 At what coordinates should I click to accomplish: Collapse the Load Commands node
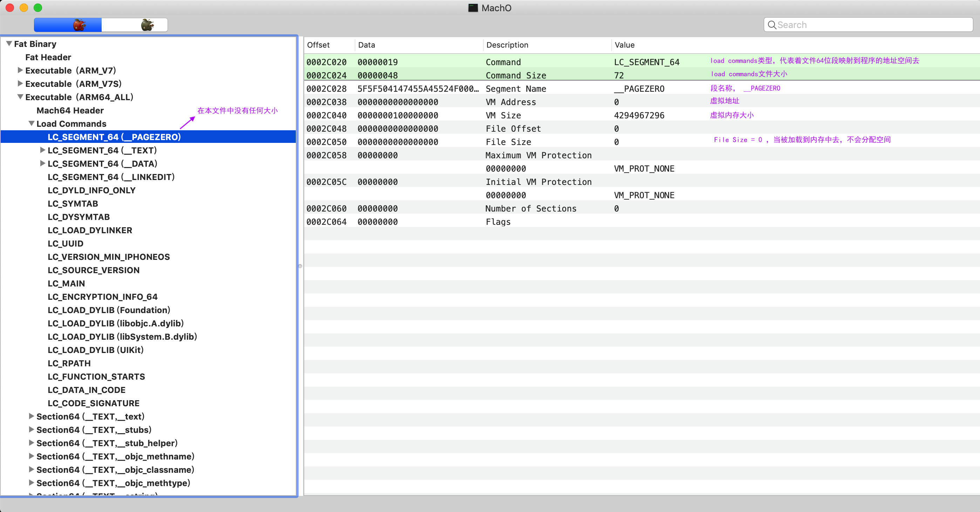coord(32,124)
